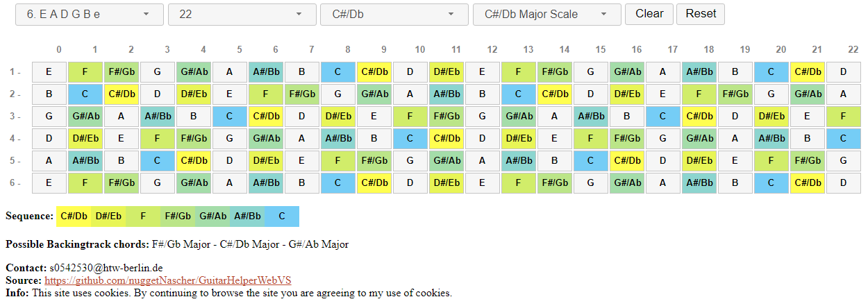
Task: Select the C note at fret 8 on string 1
Action: tap(337, 71)
